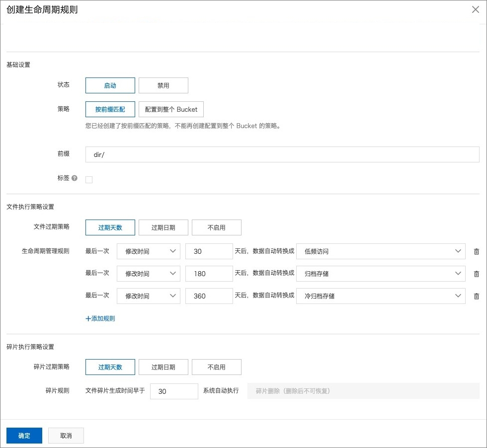This screenshot has height=448, width=487.
Task: Switch 文件过期策略 to 过期日期
Action: (x=163, y=227)
